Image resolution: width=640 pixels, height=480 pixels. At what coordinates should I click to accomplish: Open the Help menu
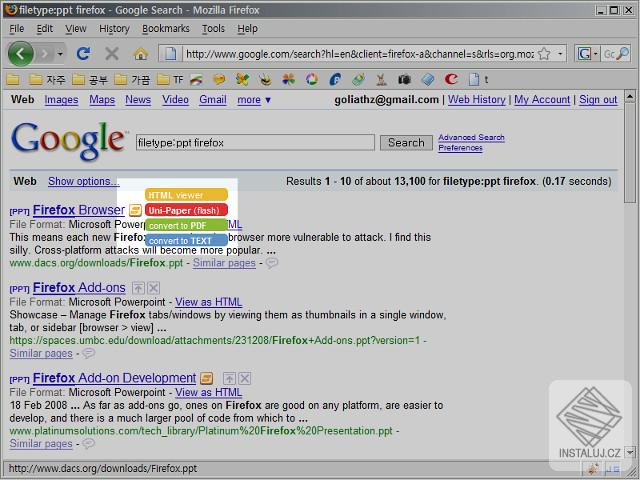coord(247,29)
